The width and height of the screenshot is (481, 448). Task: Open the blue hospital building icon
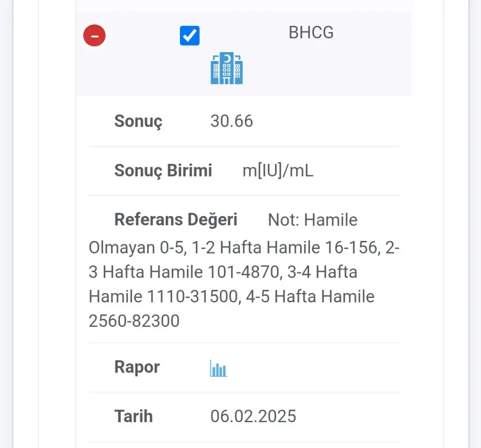(227, 68)
